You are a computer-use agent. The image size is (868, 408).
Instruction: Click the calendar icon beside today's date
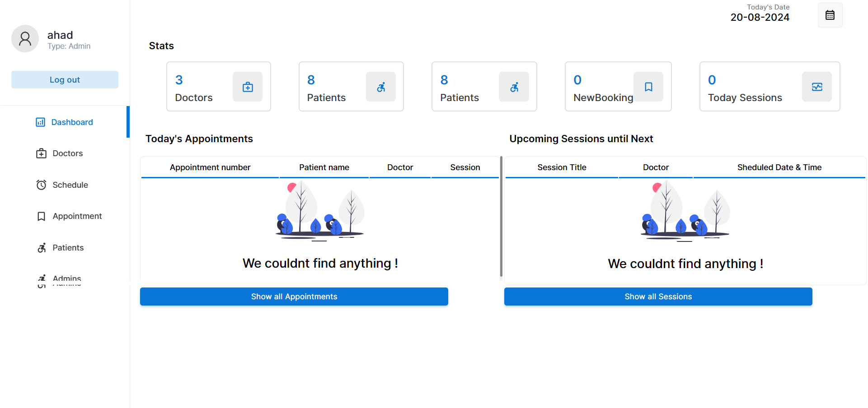[830, 15]
